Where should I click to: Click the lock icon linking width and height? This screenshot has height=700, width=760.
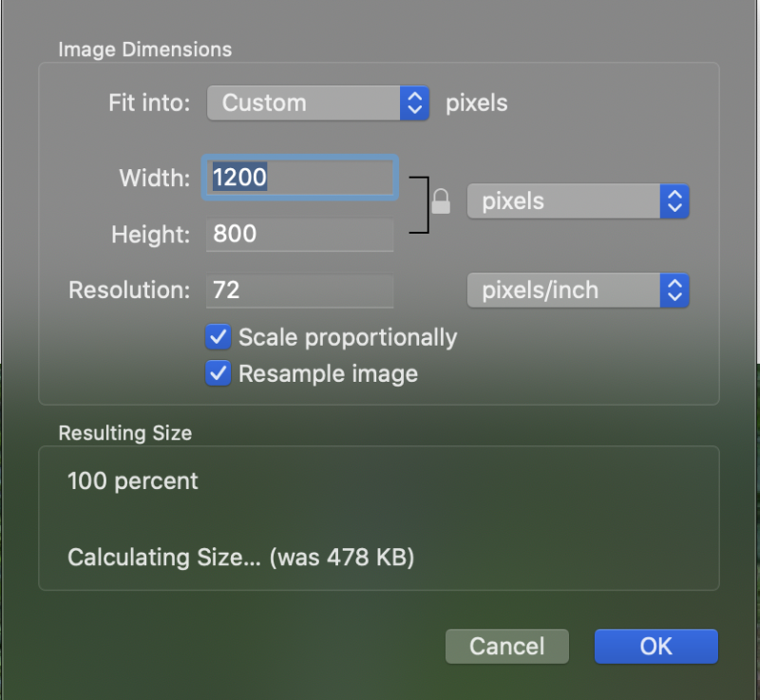point(440,201)
